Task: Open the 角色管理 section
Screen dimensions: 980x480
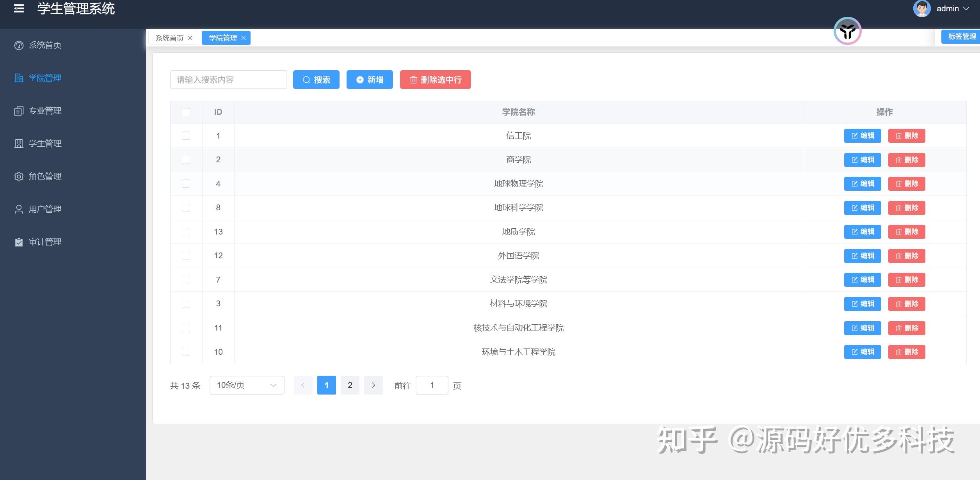Action: tap(44, 176)
